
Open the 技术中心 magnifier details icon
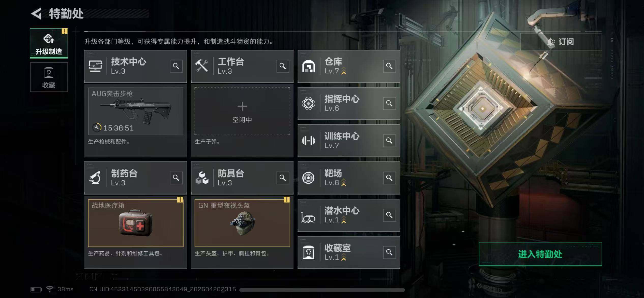tap(176, 66)
